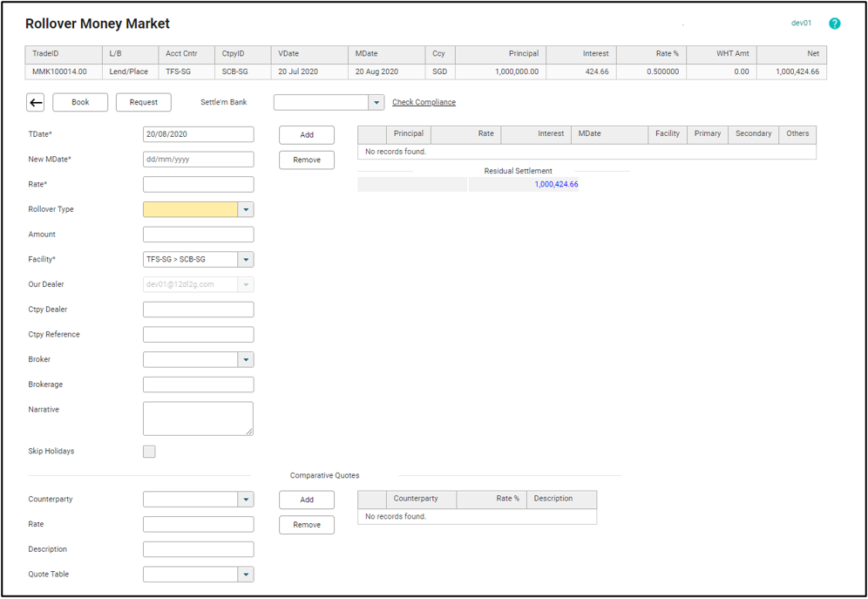Click the Book button
This screenshot has height=599, width=868.
[x=80, y=103]
